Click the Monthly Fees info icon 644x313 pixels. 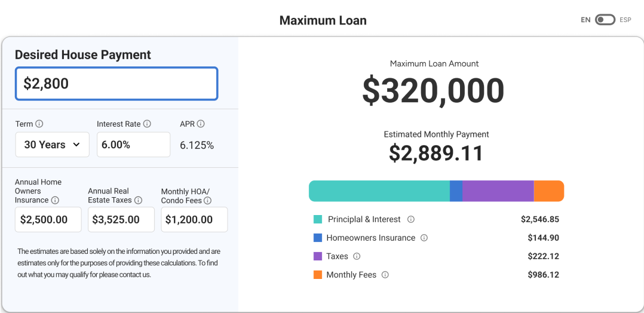click(385, 275)
